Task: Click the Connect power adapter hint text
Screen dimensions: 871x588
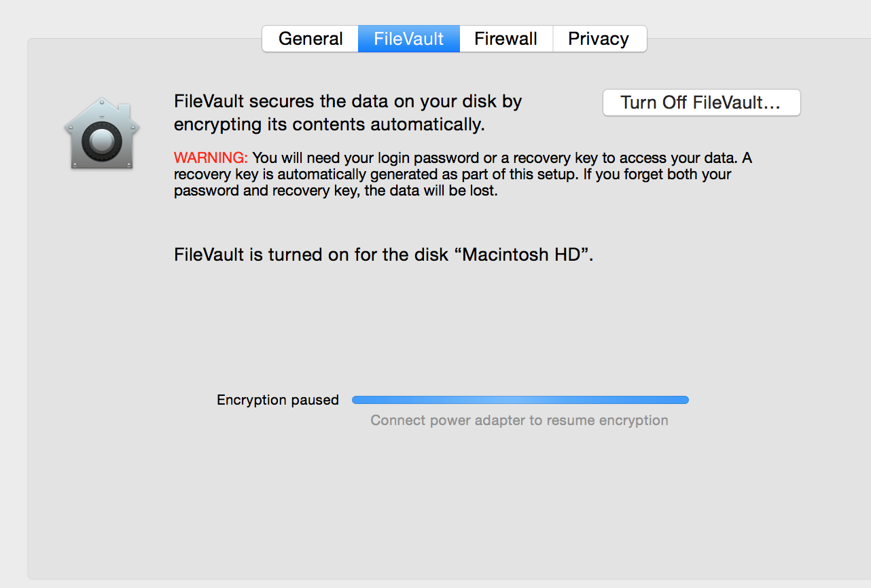Action: coord(520,420)
